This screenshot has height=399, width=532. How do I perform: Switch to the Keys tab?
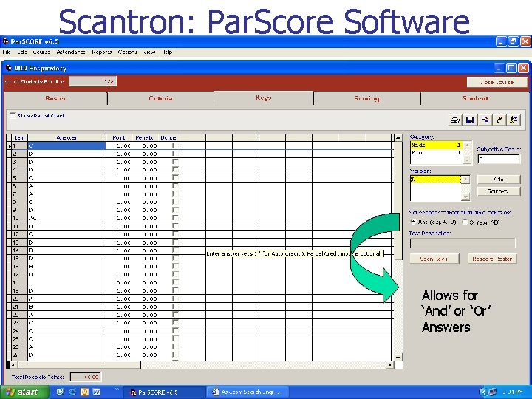point(263,98)
